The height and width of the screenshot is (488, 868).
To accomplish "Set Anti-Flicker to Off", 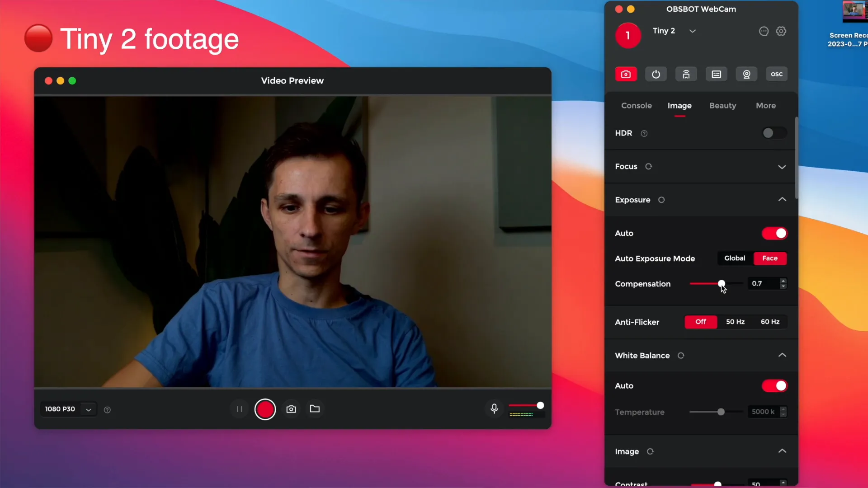I will pyautogui.click(x=701, y=322).
